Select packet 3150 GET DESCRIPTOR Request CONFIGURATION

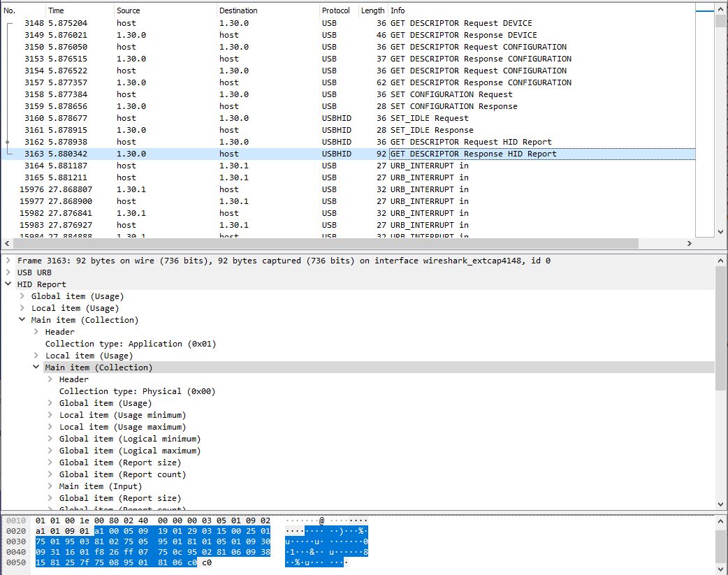[348, 47]
